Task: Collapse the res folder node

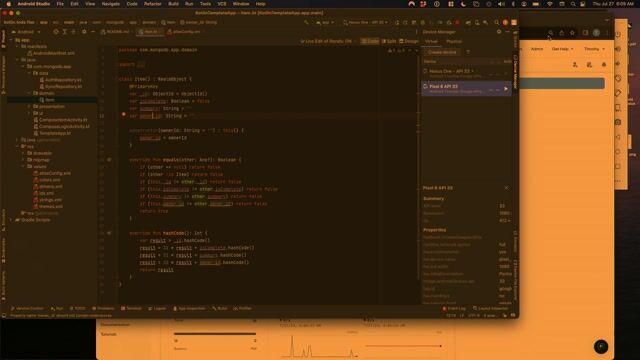Action: click(x=18, y=146)
